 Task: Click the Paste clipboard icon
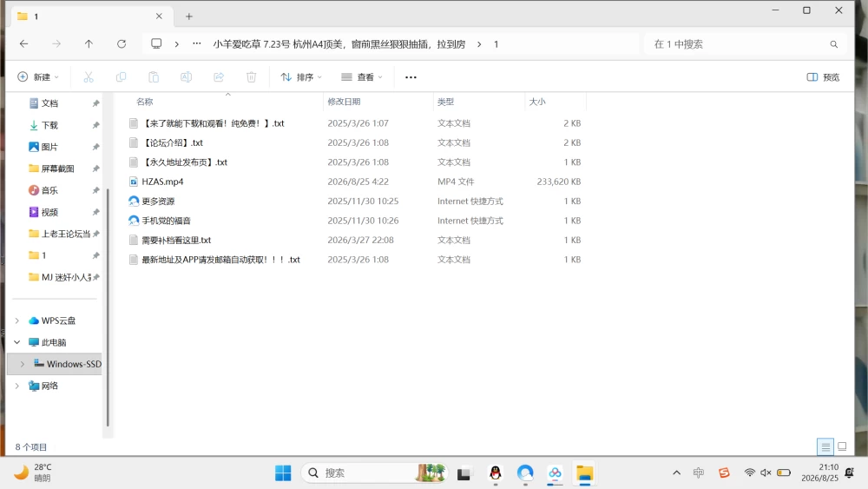coord(154,77)
